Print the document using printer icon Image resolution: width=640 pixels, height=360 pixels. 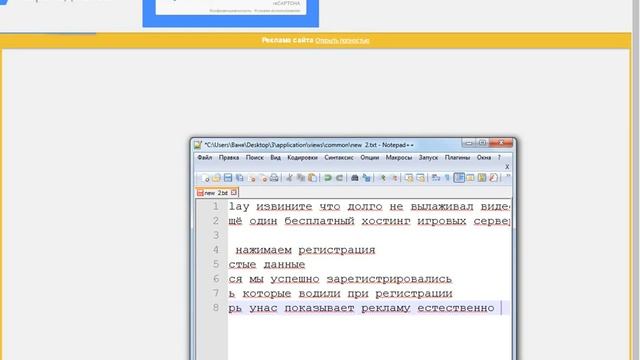point(274,178)
